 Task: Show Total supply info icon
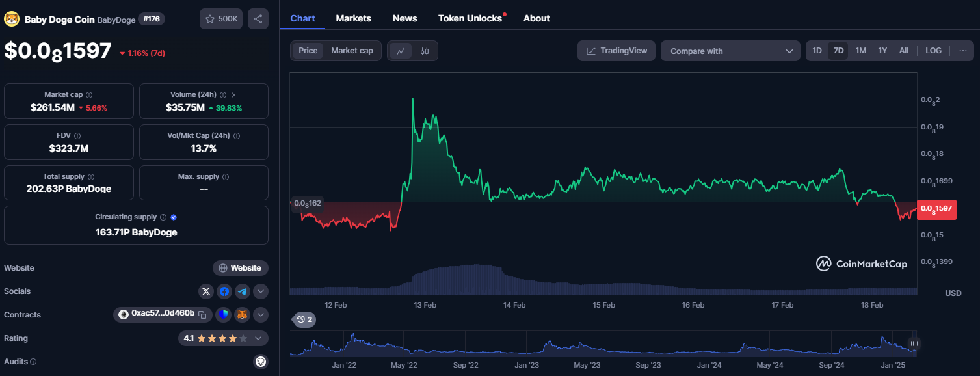[91, 177]
